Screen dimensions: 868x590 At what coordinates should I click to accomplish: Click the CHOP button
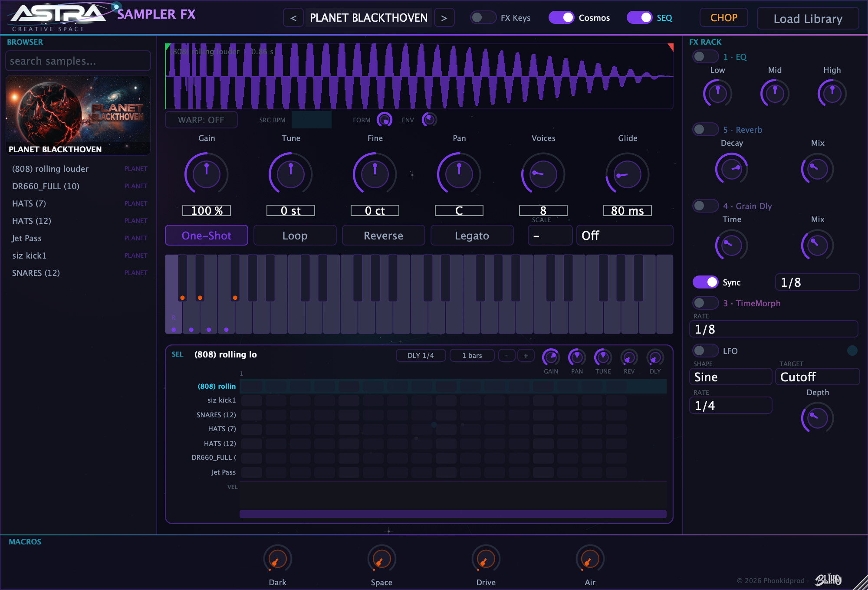[x=724, y=18]
